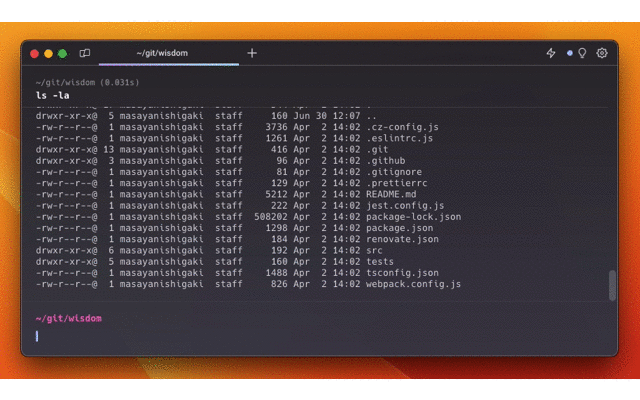The image size is (640, 400).
Task: Click the .git directory entry
Action: pos(377,149)
